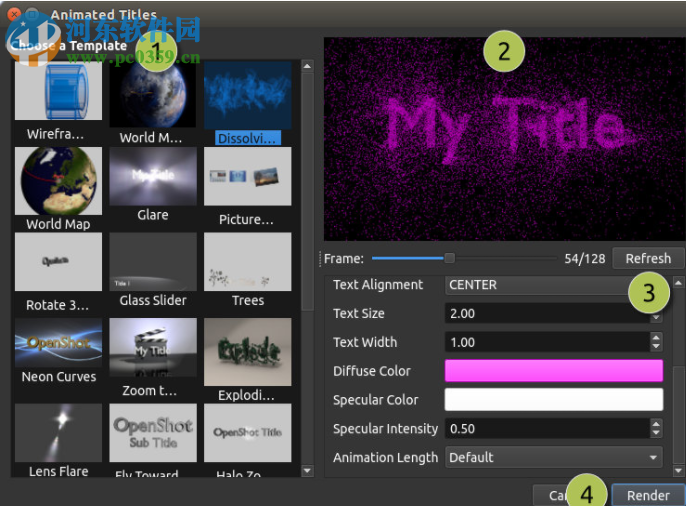Increase Specular Intensity with up arrow

coord(656,424)
